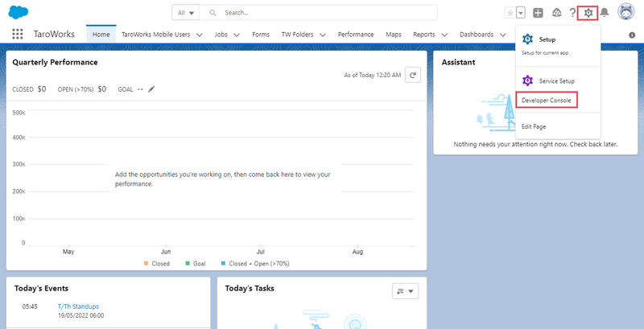Open the user profile avatar

click(626, 12)
